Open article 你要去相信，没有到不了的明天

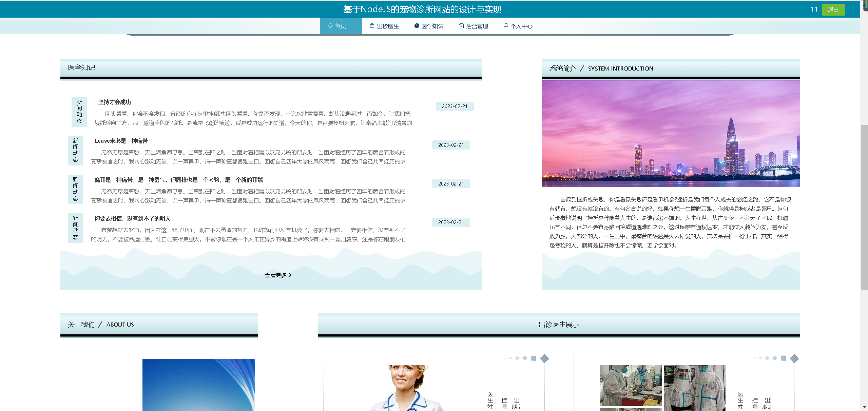point(132,218)
